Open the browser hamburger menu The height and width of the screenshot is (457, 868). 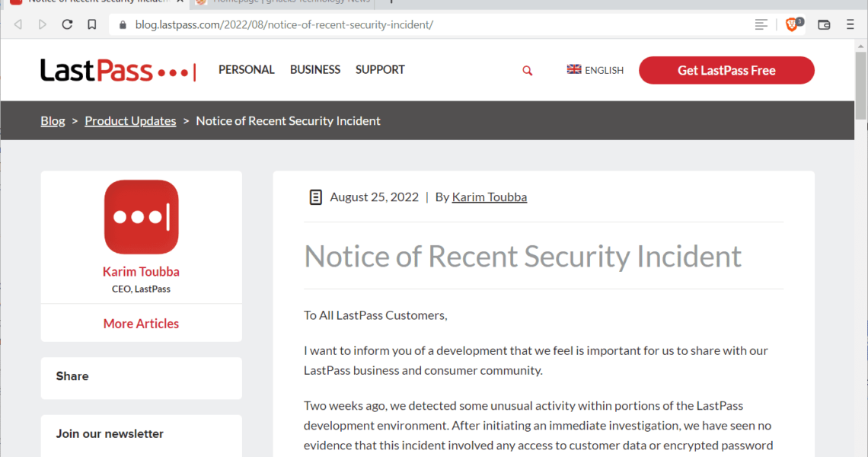point(850,24)
